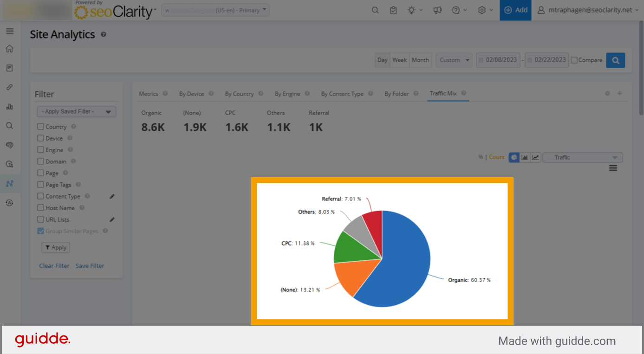This screenshot has height=354, width=644.
Task: Select the pie chart view icon
Action: [x=514, y=157]
